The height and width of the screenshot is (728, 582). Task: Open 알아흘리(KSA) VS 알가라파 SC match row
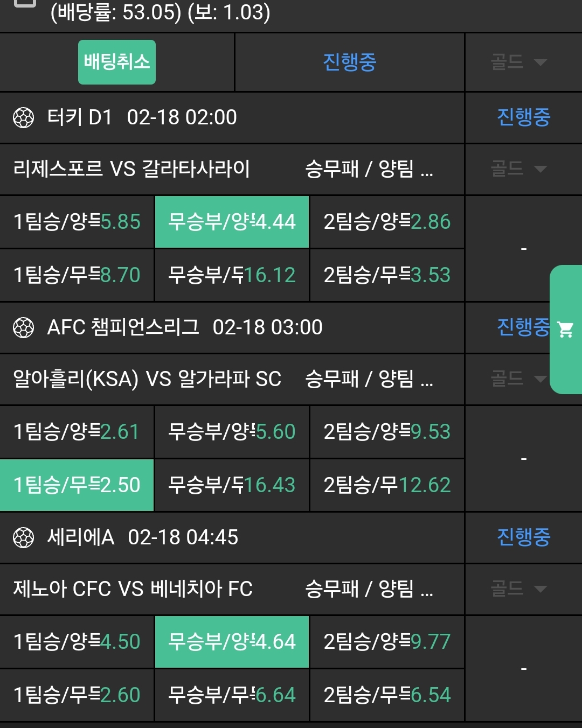pos(147,379)
